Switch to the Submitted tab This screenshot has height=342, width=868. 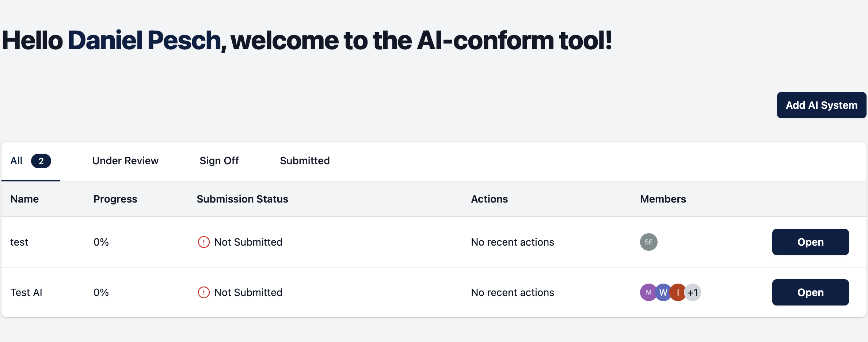point(305,161)
